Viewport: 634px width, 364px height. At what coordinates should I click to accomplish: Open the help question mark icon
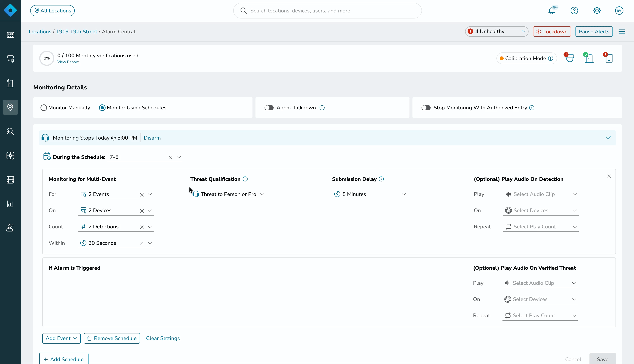coord(574,11)
